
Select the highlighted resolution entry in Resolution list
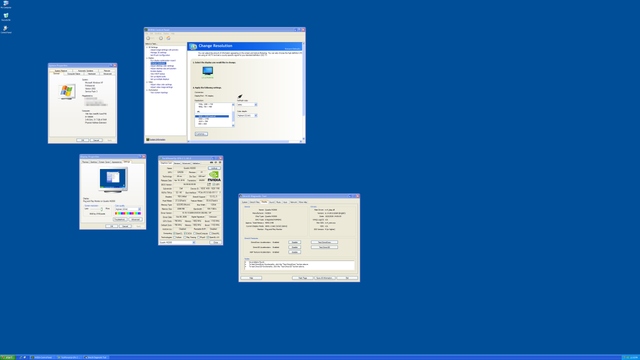coord(212,116)
